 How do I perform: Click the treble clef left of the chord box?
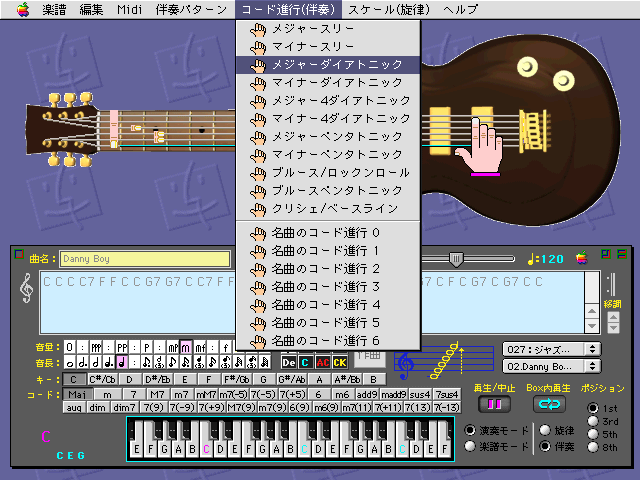(27, 288)
